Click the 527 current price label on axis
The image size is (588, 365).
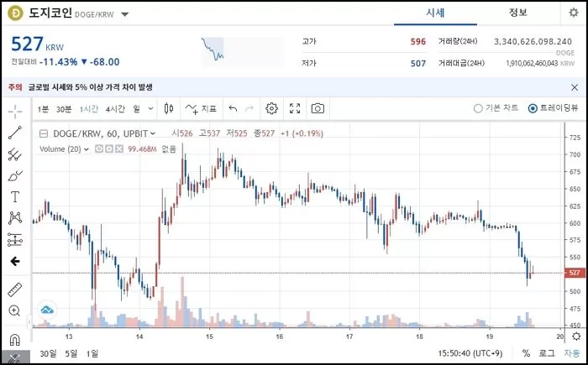(575, 273)
